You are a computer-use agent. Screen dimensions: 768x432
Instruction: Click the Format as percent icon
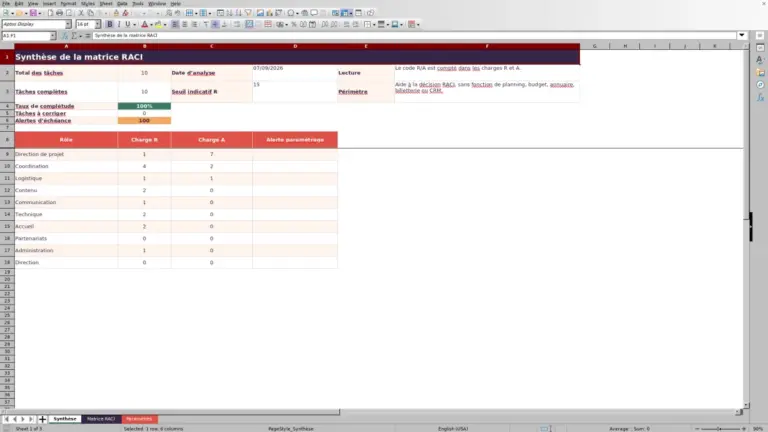(294, 24)
